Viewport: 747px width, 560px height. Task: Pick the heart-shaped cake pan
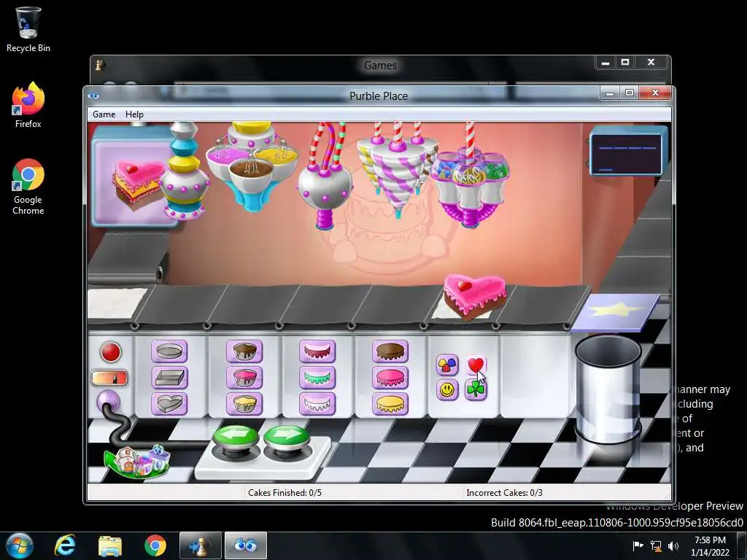point(169,403)
